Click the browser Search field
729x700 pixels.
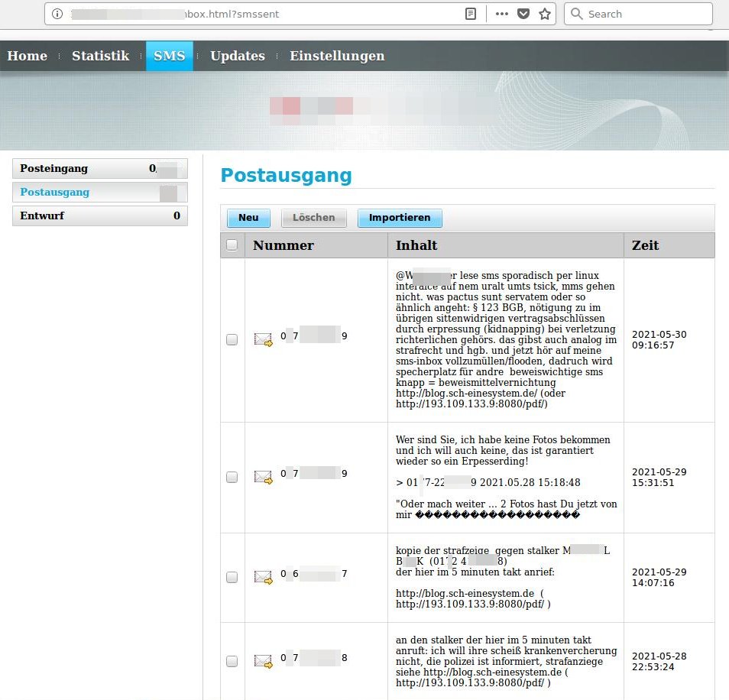tap(638, 14)
